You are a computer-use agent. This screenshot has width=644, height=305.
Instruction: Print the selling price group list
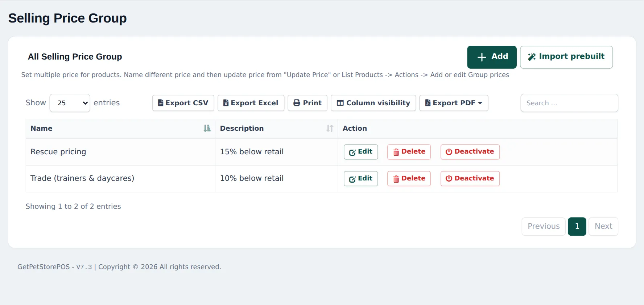[307, 103]
